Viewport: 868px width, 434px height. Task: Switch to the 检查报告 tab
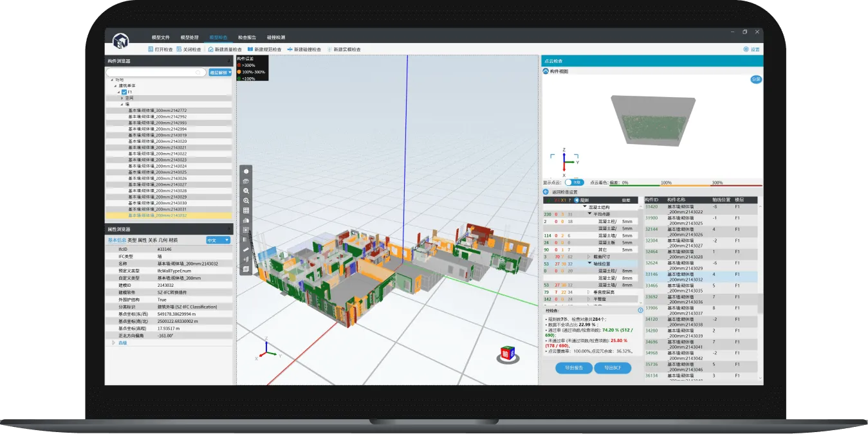coord(247,37)
